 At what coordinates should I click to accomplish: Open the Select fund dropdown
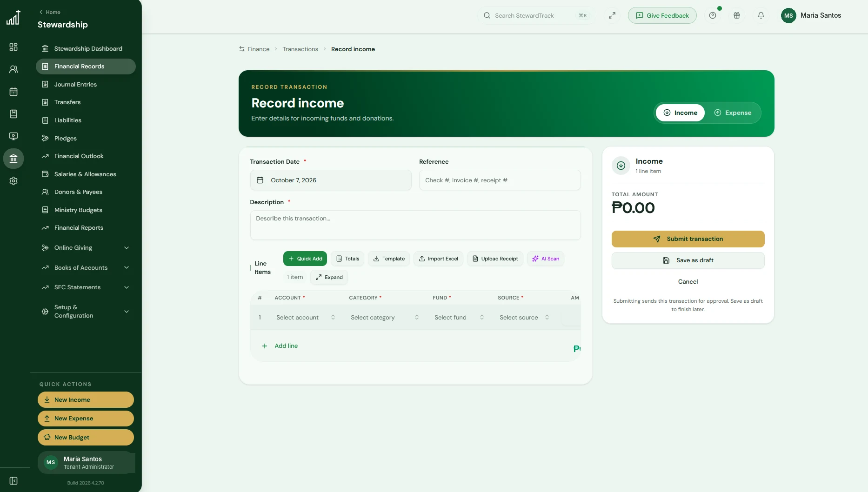(x=459, y=317)
